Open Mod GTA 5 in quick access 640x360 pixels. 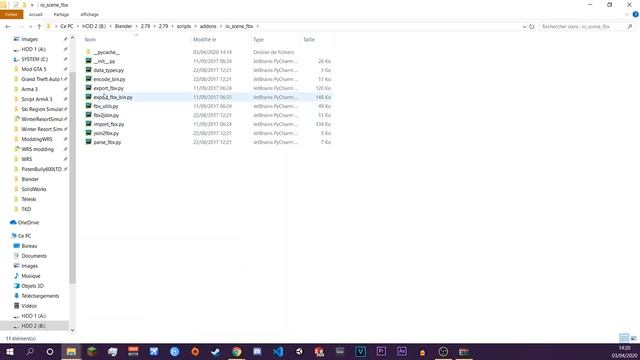click(x=34, y=69)
